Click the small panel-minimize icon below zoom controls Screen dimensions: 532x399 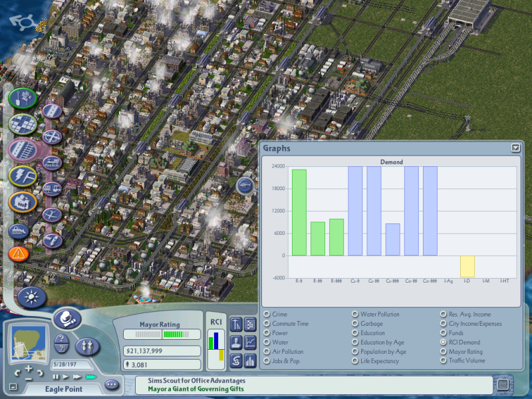[13, 386]
